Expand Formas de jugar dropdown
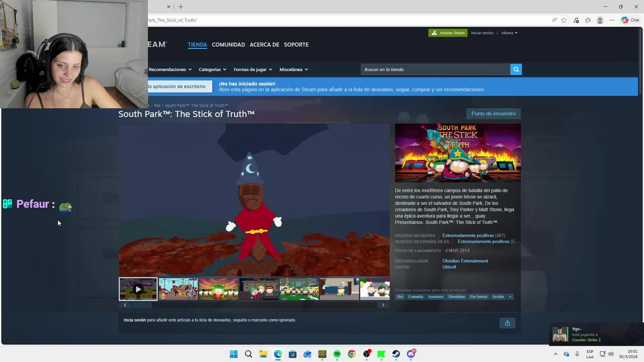 click(x=253, y=69)
